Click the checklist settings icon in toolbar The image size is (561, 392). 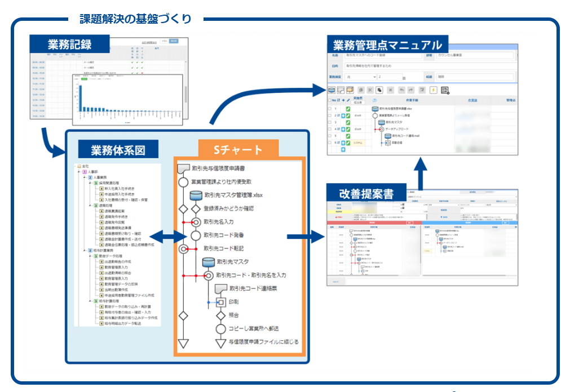tap(445, 90)
